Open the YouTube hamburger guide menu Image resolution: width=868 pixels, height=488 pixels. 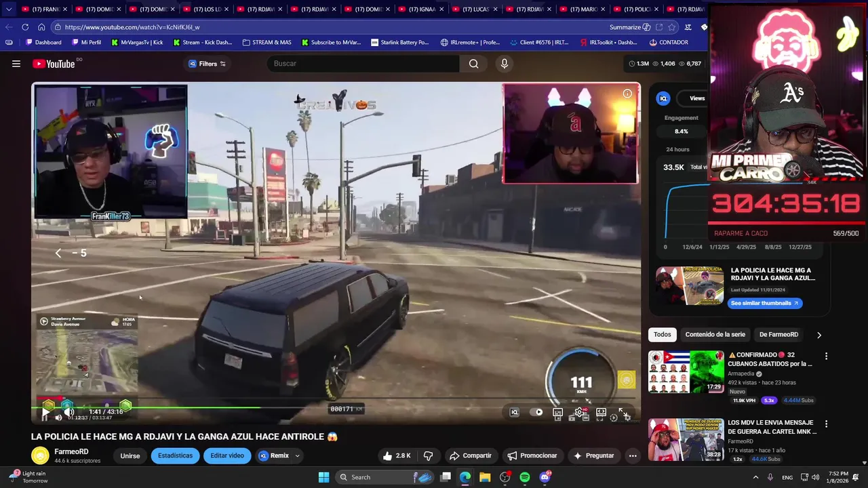click(16, 64)
